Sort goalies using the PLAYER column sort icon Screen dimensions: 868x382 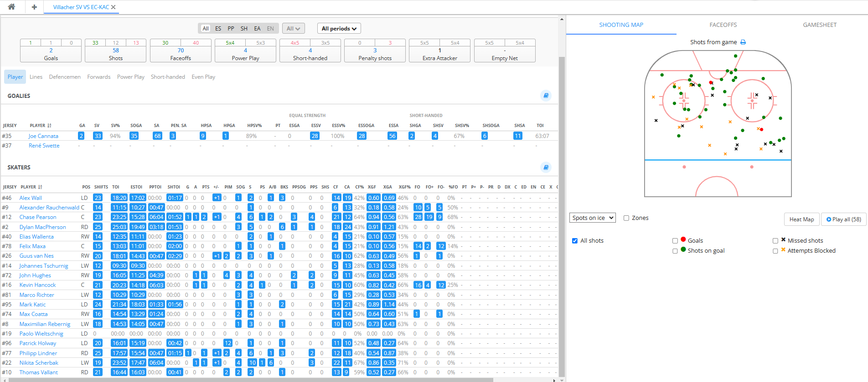coord(49,126)
